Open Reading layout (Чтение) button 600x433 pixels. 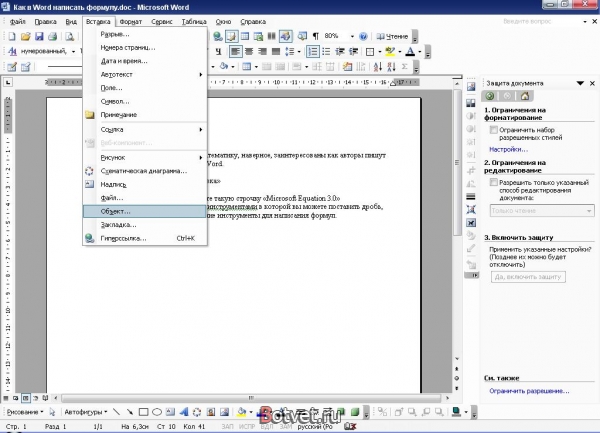[392, 36]
